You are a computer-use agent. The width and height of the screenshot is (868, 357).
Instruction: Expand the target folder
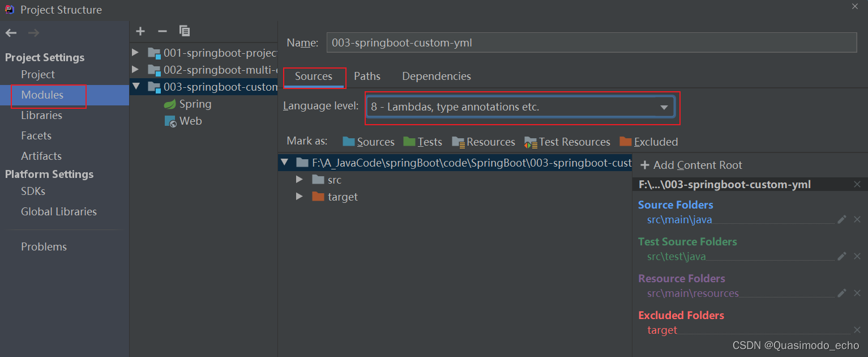(x=300, y=197)
